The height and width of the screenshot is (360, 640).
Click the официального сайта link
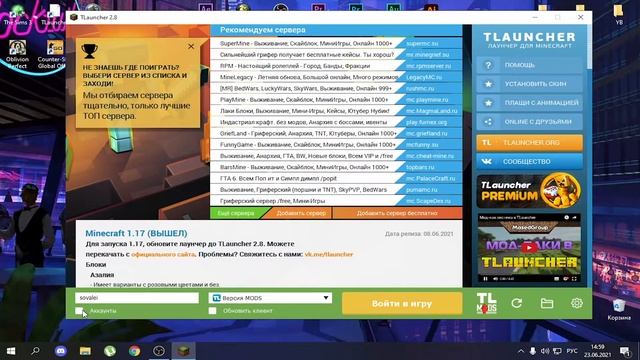(163, 254)
